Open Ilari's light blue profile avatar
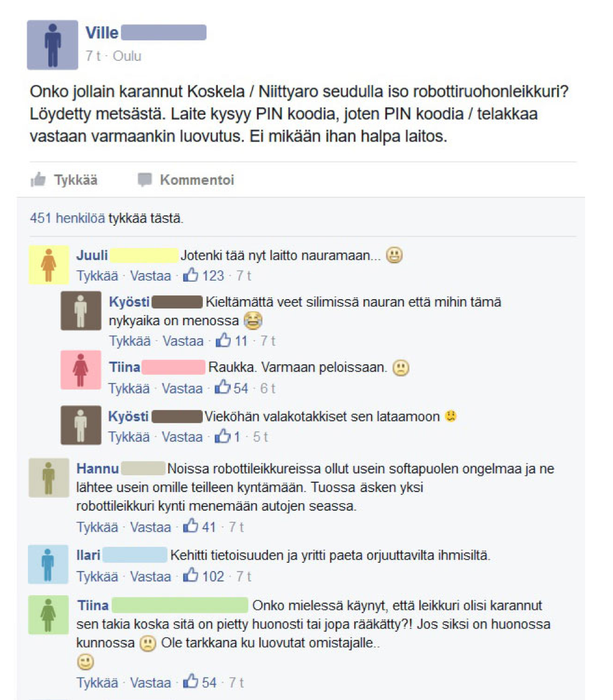The image size is (613, 700). click(48, 564)
